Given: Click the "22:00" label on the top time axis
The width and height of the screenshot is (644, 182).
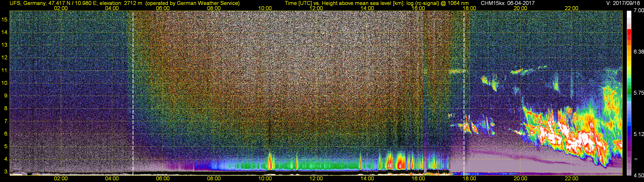Looking at the screenshot, I should pos(571,8).
